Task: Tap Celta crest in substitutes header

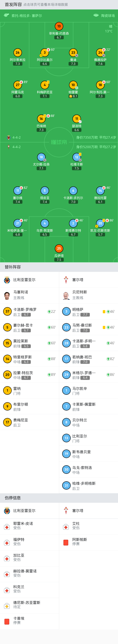Action: 66,280
